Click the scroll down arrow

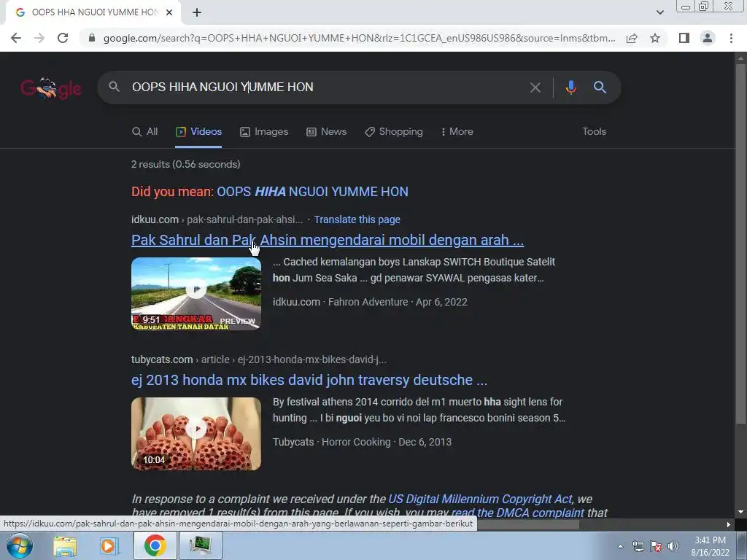[740, 512]
